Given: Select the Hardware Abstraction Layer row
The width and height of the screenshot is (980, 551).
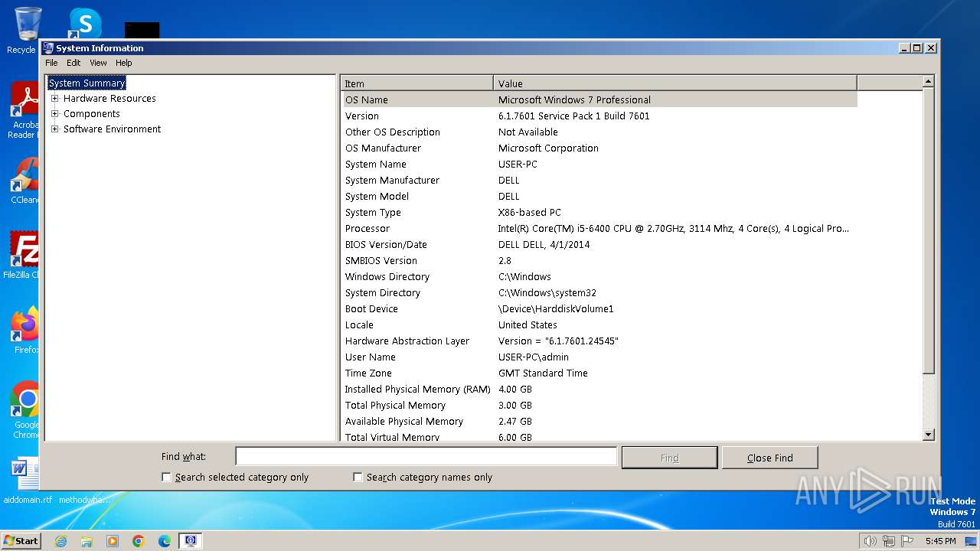Looking at the screenshot, I should pos(599,341).
